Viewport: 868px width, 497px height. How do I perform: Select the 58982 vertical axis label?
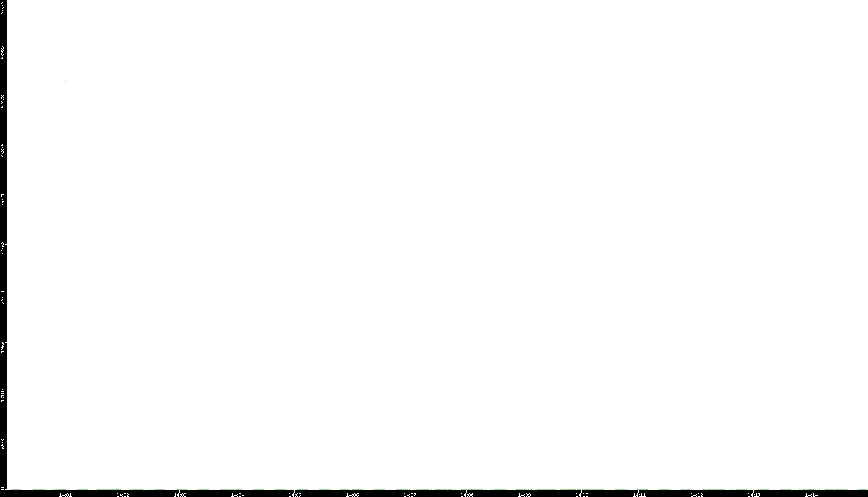(3, 52)
